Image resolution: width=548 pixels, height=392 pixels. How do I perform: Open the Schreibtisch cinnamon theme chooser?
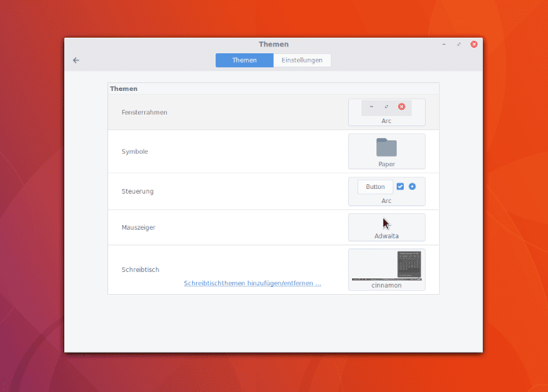point(387,270)
